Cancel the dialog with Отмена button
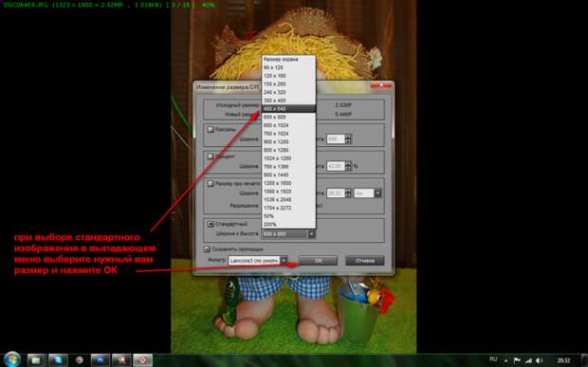Image resolution: width=588 pixels, height=367 pixels. [365, 261]
